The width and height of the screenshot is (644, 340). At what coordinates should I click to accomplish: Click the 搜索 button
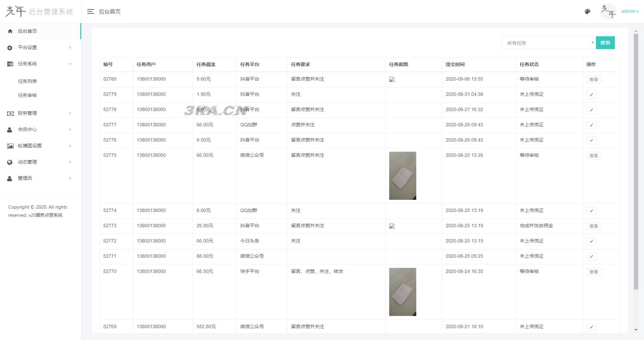(605, 43)
